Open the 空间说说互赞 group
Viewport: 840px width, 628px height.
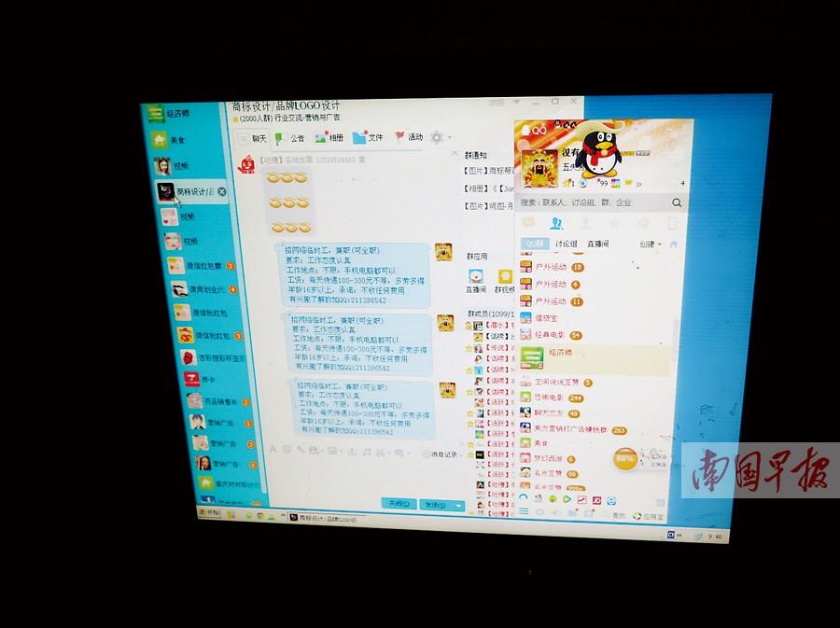click(x=556, y=383)
